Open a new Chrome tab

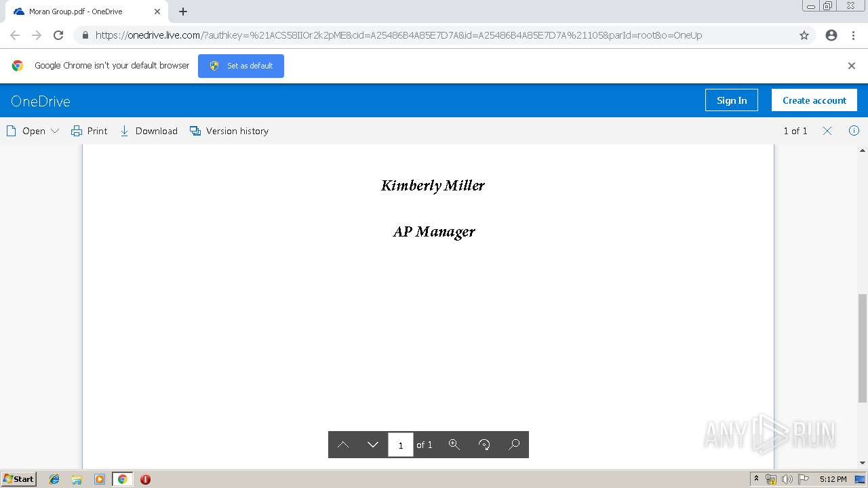click(x=183, y=12)
